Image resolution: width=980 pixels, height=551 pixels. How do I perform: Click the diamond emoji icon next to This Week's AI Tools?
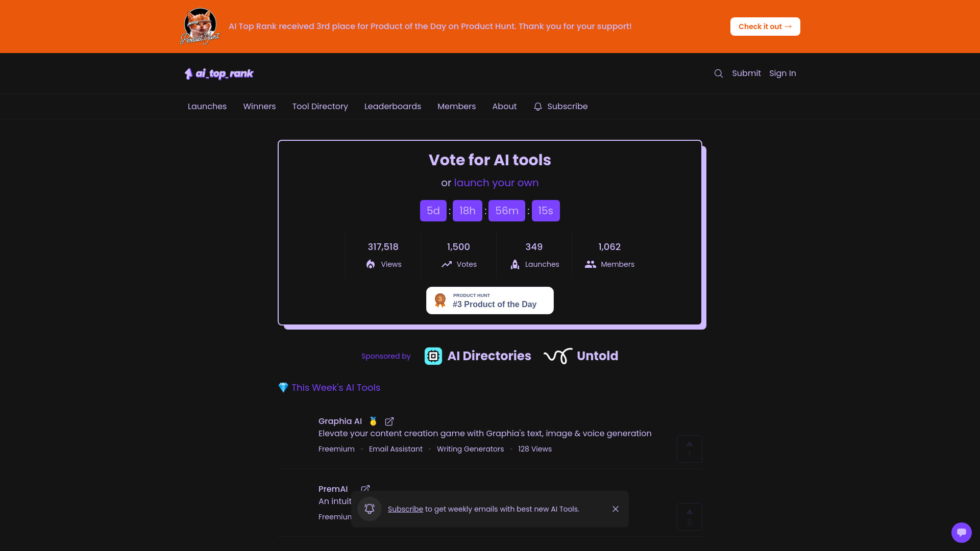point(283,388)
